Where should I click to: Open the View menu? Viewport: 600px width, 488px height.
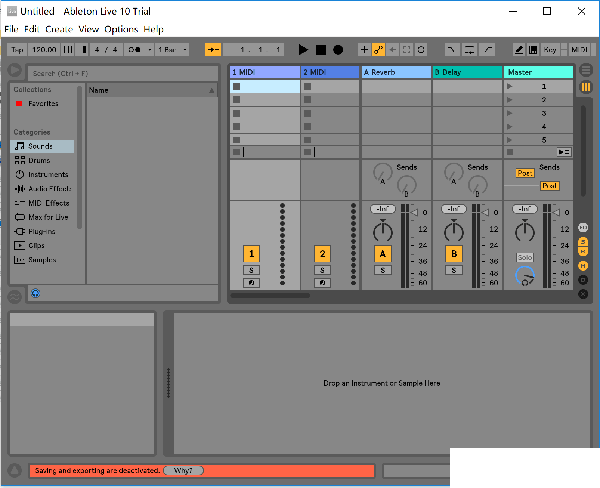point(89,29)
